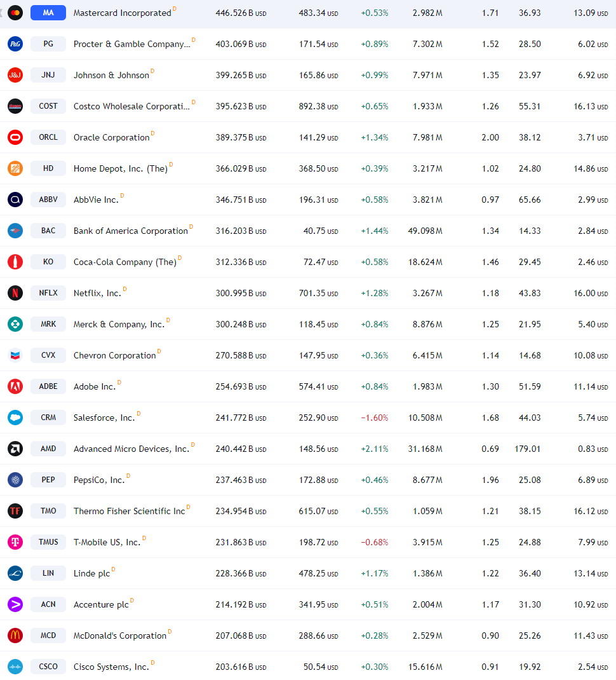Click the AbbVie logo icon

(x=15, y=200)
